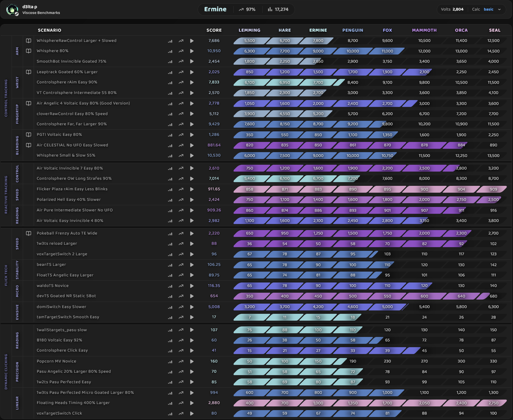Click the 17,274 total score stat
This screenshot has width=513, height=420.
click(x=278, y=10)
